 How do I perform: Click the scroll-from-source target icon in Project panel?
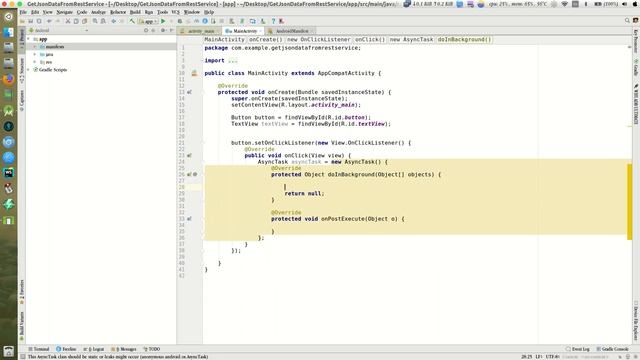pyautogui.click(x=146, y=30)
